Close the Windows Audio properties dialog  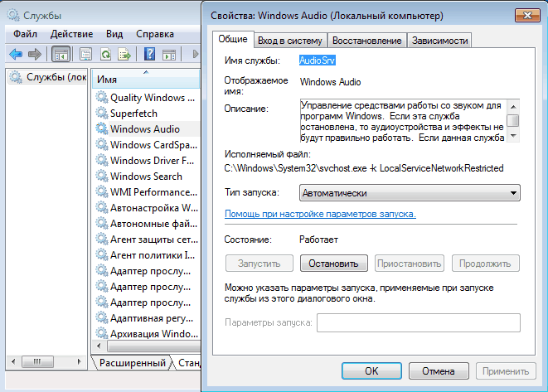pyautogui.click(x=527, y=16)
